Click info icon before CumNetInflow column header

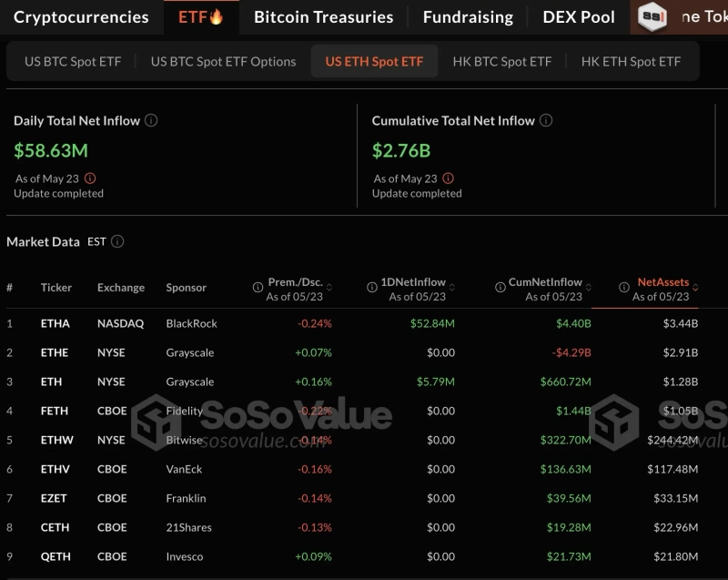[x=500, y=288]
